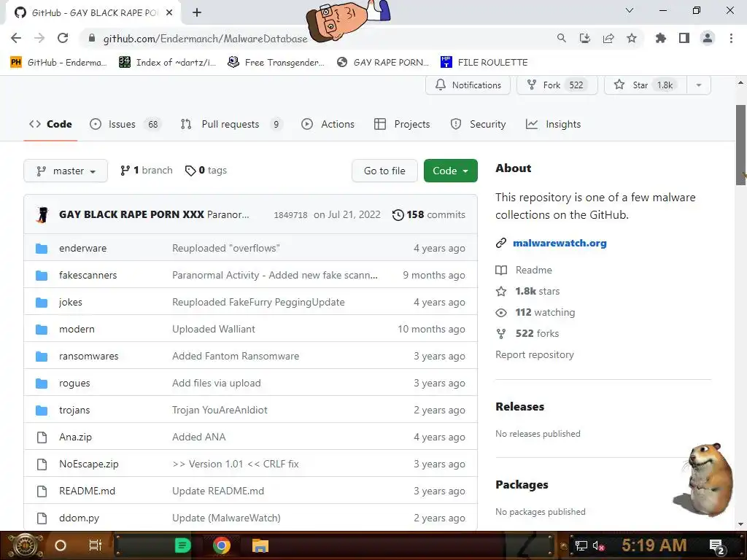Open the ransomwares folder
This screenshot has width=747, height=560.
[88, 356]
